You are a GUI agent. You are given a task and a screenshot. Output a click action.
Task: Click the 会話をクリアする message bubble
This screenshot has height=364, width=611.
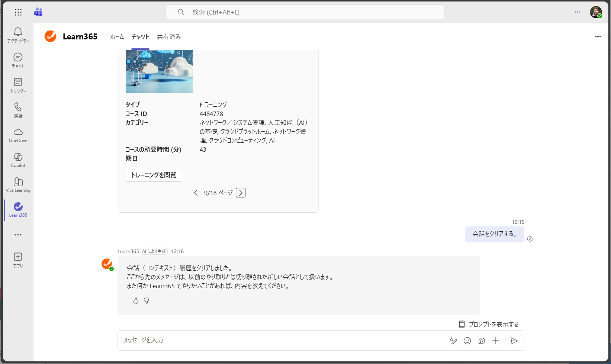(x=495, y=234)
